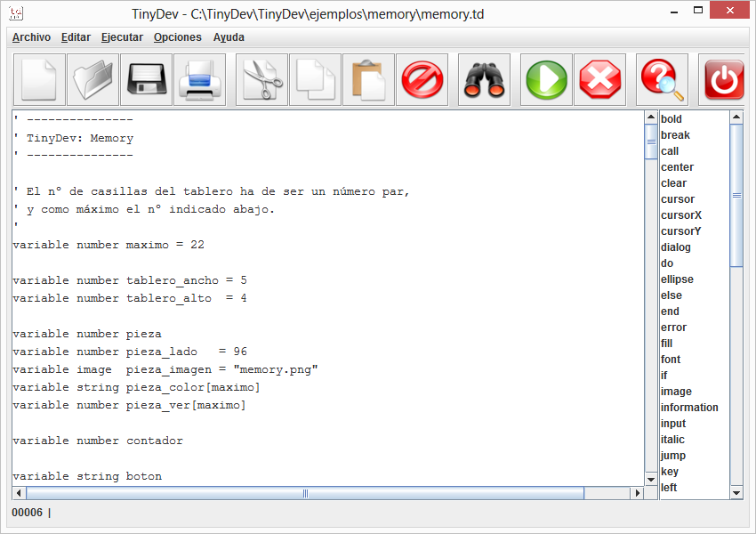Click the red prohibited circle icon
This screenshot has height=534, width=756.
pos(422,79)
